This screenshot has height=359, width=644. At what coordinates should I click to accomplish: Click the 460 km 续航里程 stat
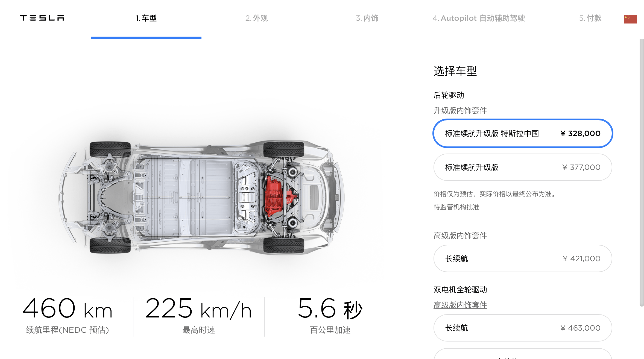[x=68, y=316]
